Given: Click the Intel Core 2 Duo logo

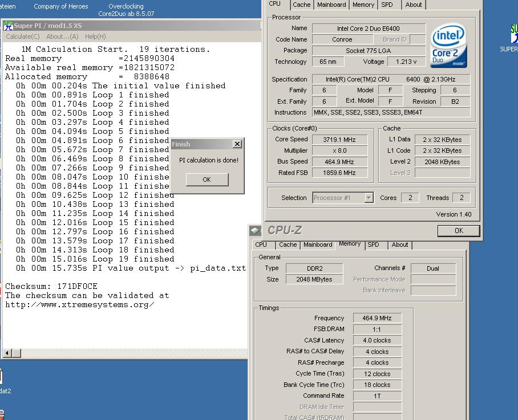Looking at the screenshot, I should pyautogui.click(x=448, y=45).
